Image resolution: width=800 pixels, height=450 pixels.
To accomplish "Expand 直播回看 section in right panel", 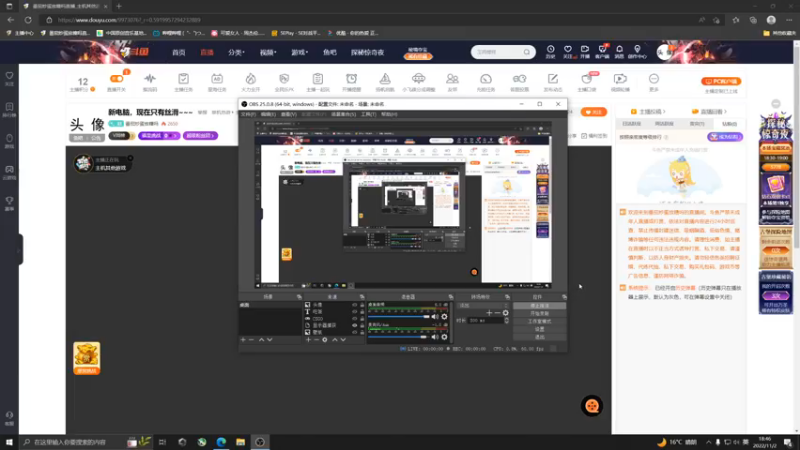I will coord(709,112).
